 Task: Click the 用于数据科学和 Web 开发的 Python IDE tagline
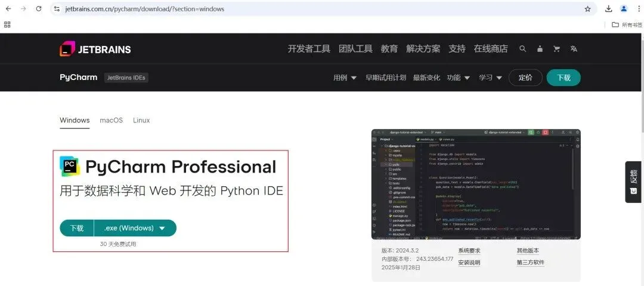172,191
